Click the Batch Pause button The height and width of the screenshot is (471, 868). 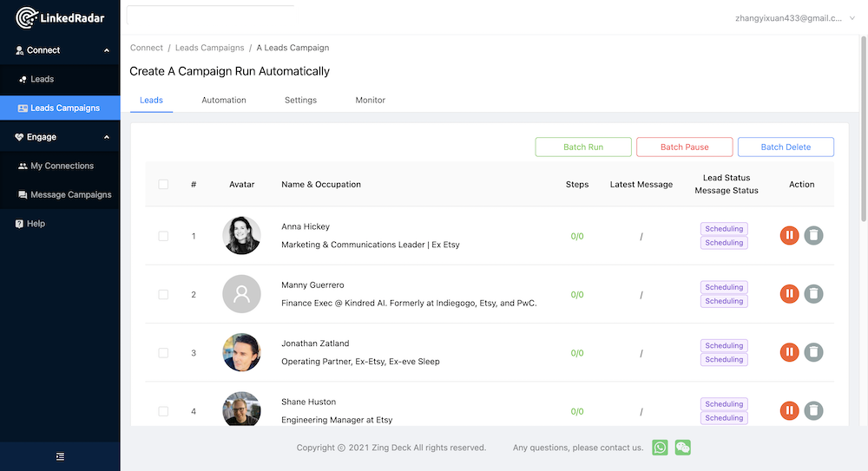684,147
